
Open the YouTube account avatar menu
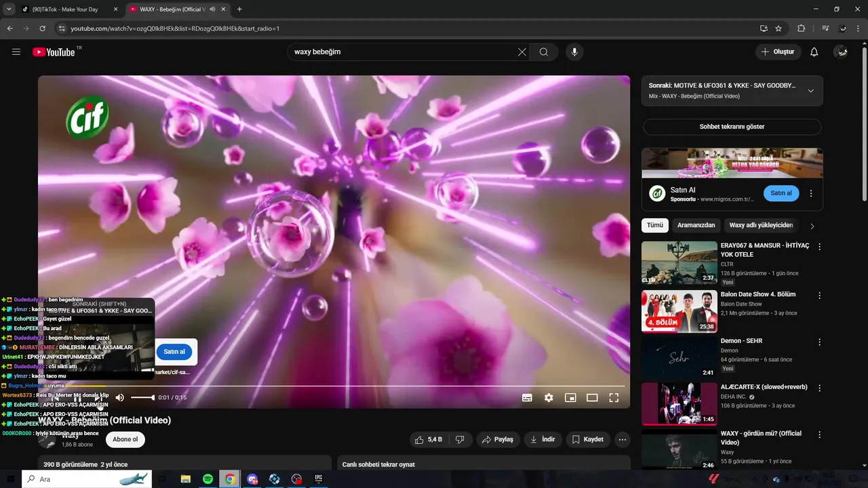pyautogui.click(x=841, y=52)
